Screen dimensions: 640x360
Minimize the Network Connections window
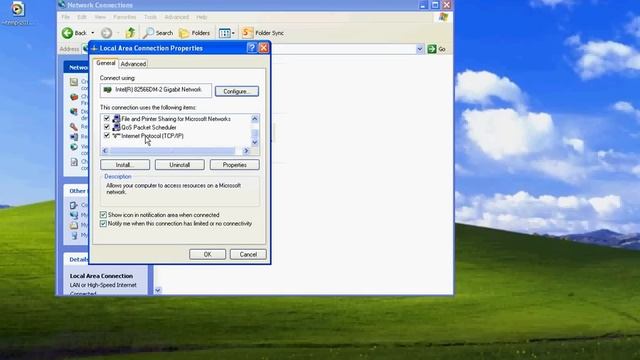[x=423, y=4]
